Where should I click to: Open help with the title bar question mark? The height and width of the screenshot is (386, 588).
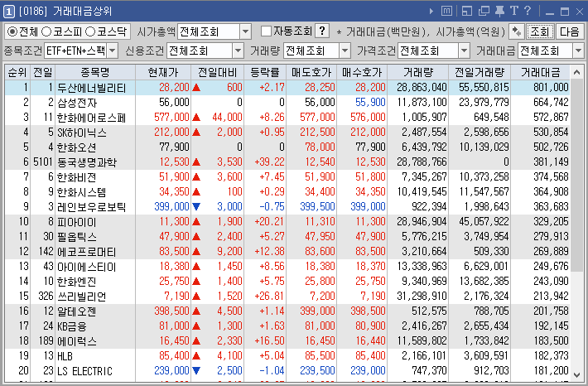click(x=528, y=11)
